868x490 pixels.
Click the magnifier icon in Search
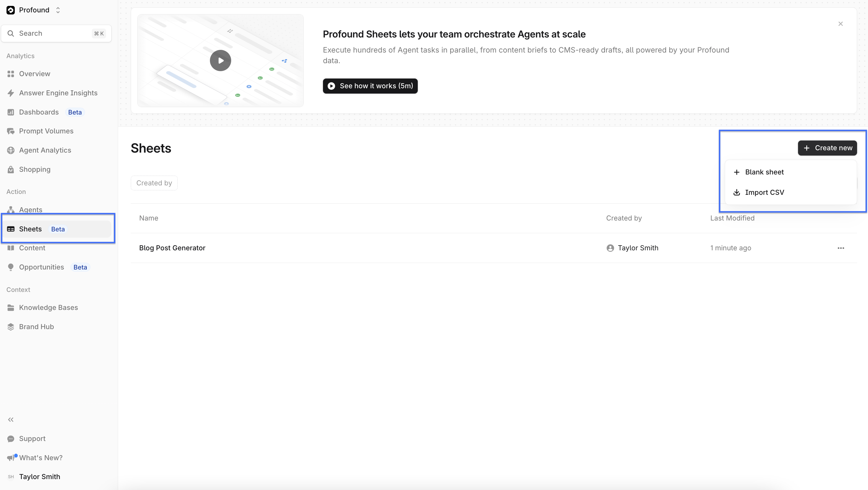click(x=11, y=33)
